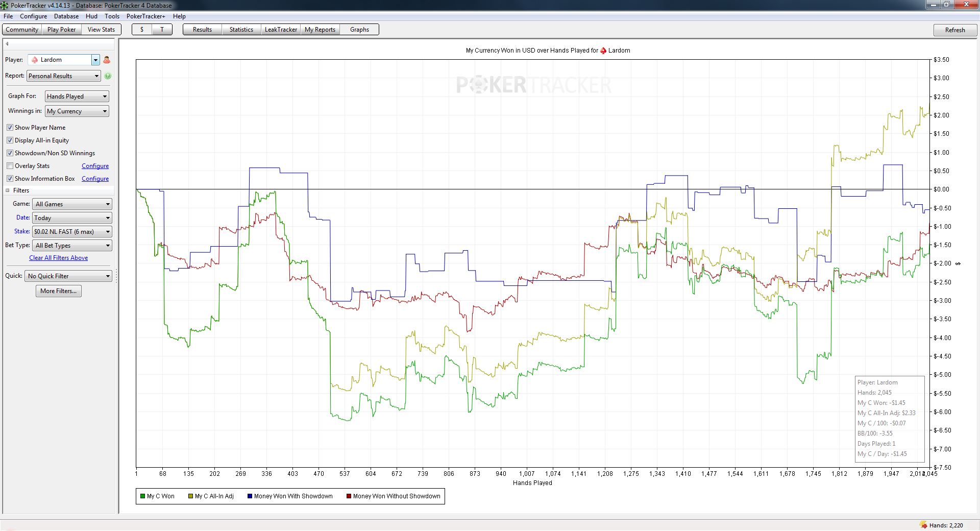The height and width of the screenshot is (531, 980).
Task: Switch to the Play Poker tab
Action: click(61, 30)
